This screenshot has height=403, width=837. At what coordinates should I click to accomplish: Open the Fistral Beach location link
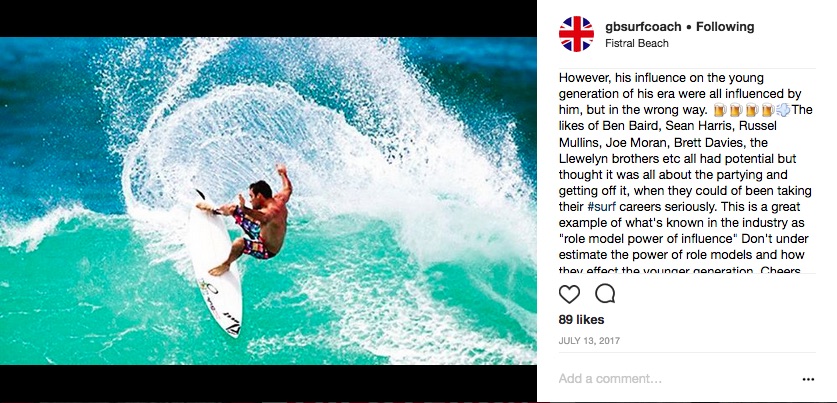tap(637, 44)
